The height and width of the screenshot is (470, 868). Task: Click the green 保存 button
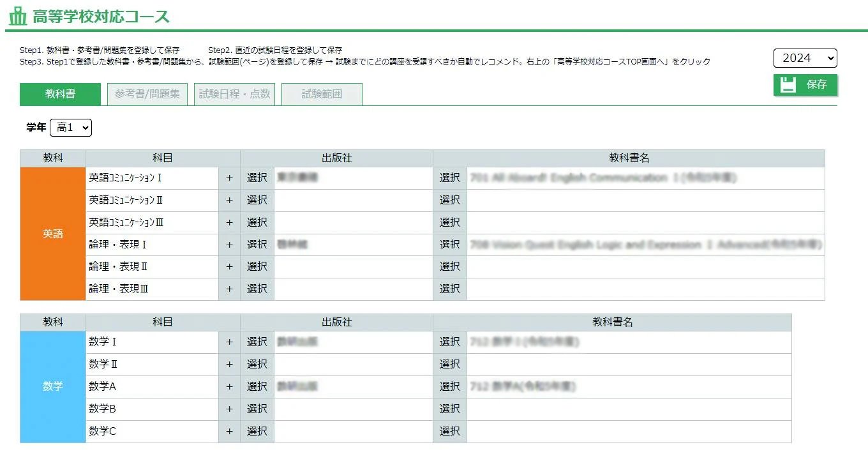click(x=805, y=84)
